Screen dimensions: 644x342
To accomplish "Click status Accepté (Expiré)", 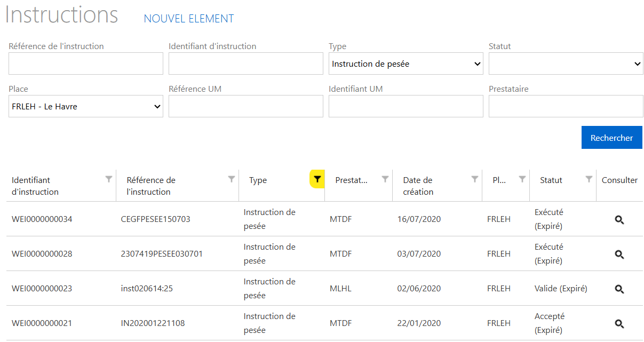I will (x=550, y=323).
